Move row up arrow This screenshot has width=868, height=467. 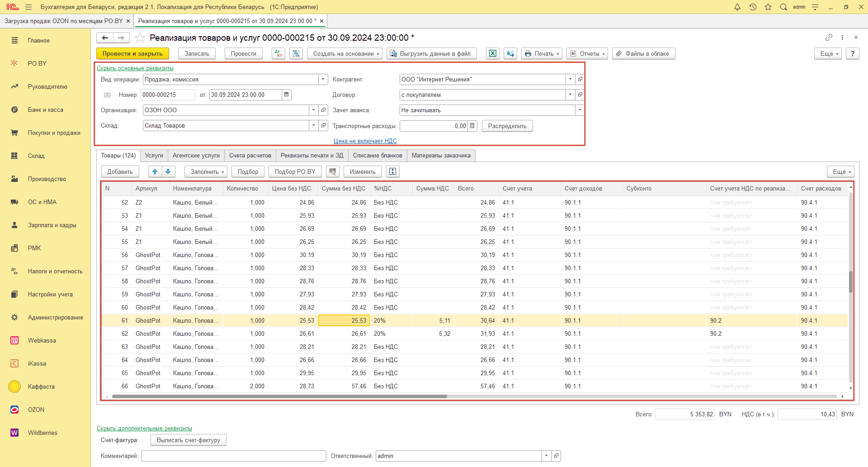[155, 172]
